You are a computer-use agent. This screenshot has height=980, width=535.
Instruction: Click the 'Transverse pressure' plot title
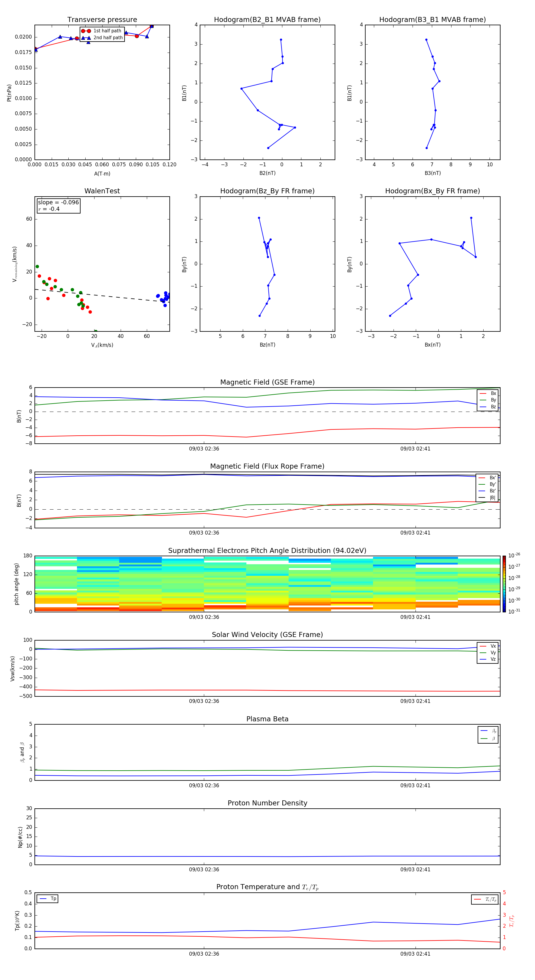click(102, 20)
